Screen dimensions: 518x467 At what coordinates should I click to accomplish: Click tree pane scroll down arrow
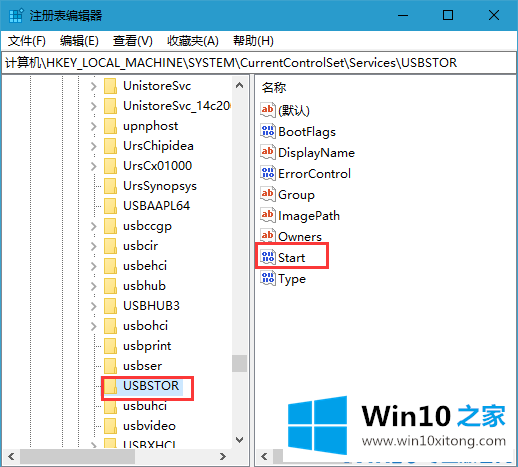point(239,440)
